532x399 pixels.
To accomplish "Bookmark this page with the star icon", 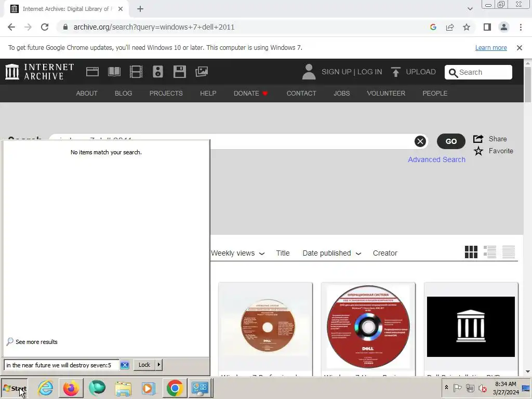I will click(x=467, y=27).
